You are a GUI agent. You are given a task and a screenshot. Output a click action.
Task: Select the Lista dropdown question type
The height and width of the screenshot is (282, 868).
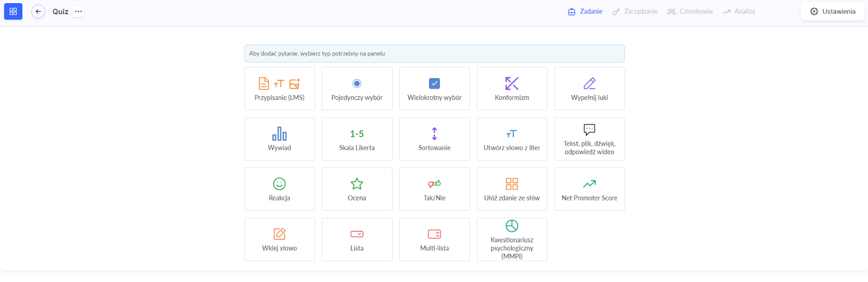[x=357, y=240]
